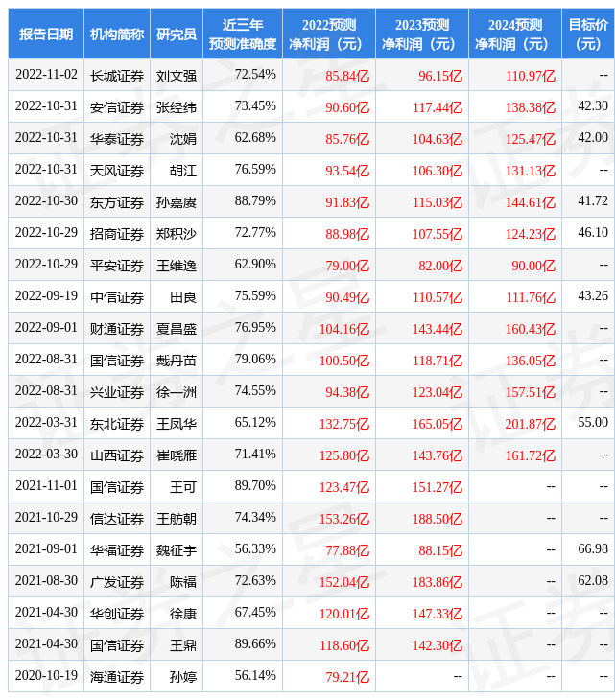
Task: Open the 海通证券 institution link
Action: (117, 677)
